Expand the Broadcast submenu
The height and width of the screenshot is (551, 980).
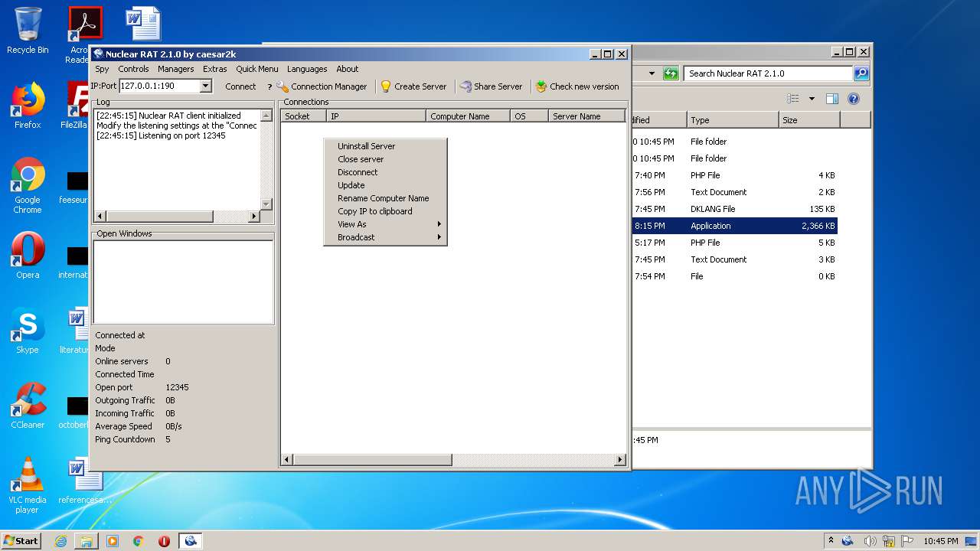(x=385, y=237)
